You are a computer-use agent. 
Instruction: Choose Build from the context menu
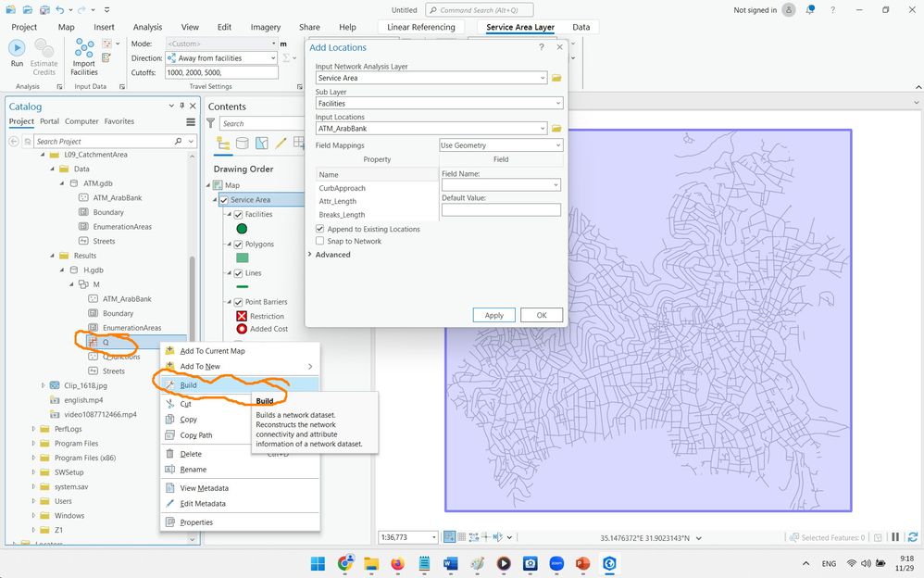coord(188,384)
